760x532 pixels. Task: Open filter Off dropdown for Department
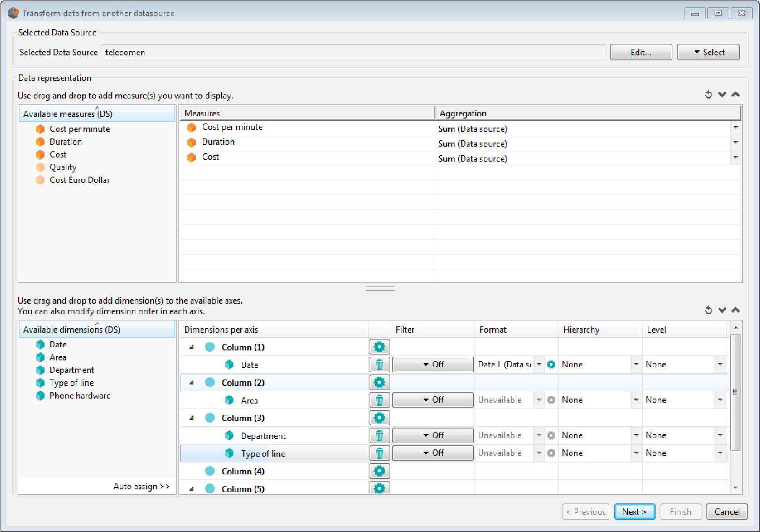point(433,435)
